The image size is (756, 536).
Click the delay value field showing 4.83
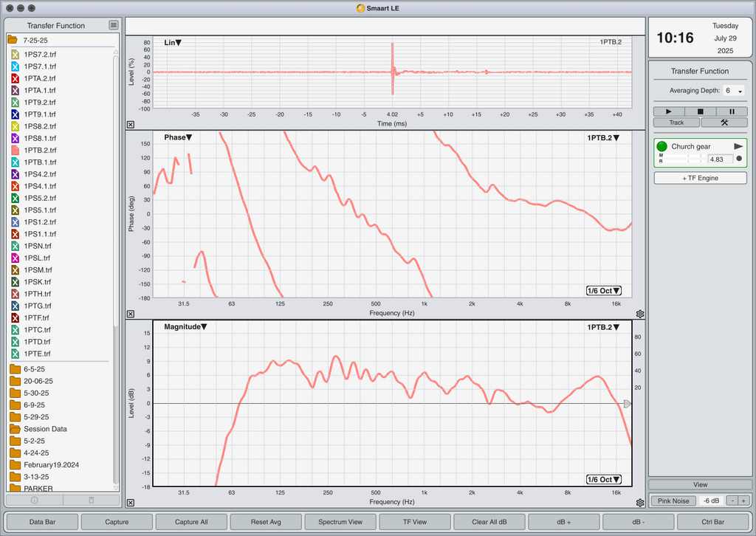721,159
